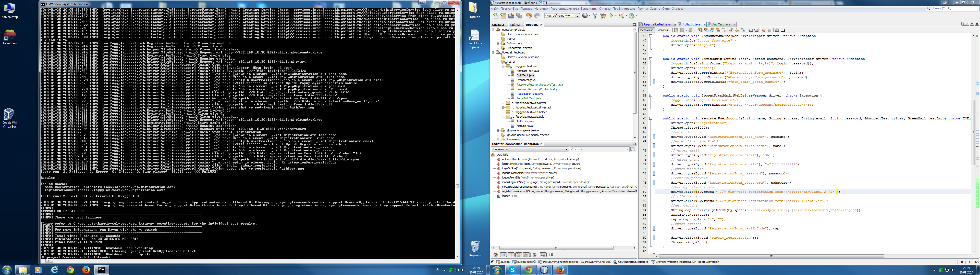Click the New File toolbar icon
This screenshot has width=980, height=275.
pyautogui.click(x=496, y=16)
